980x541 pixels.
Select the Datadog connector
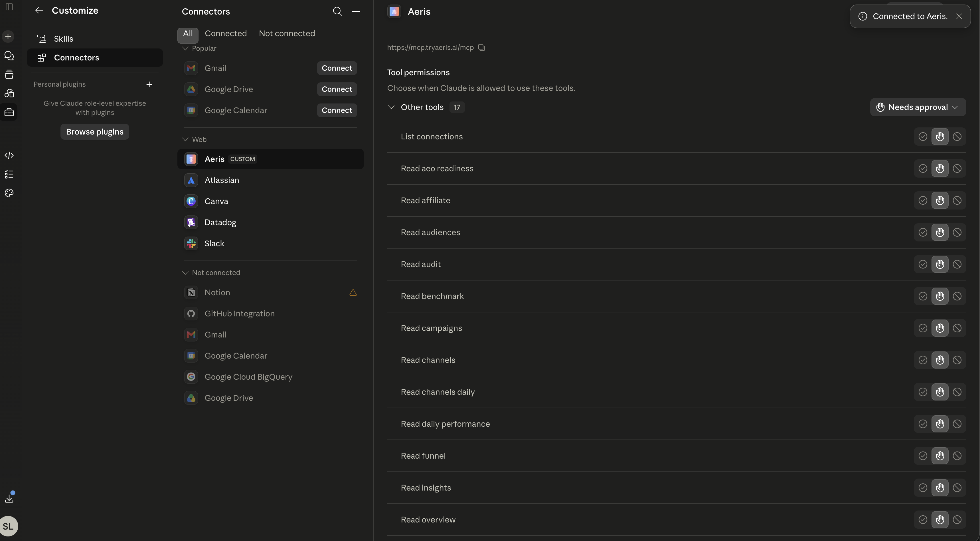(270, 222)
